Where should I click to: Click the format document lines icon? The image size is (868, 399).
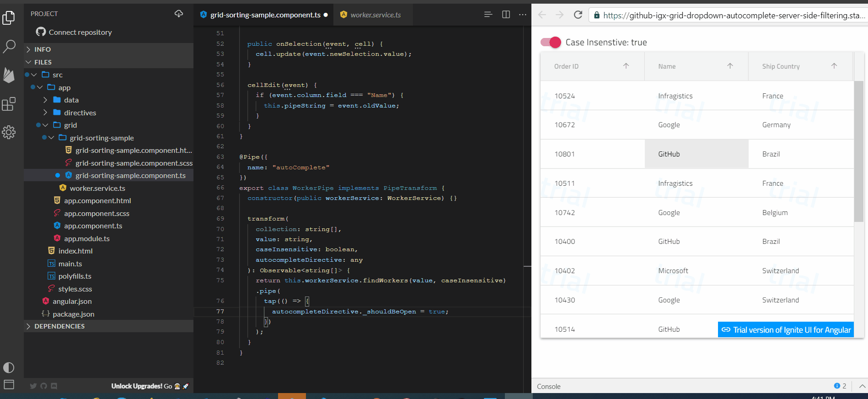coord(488,15)
